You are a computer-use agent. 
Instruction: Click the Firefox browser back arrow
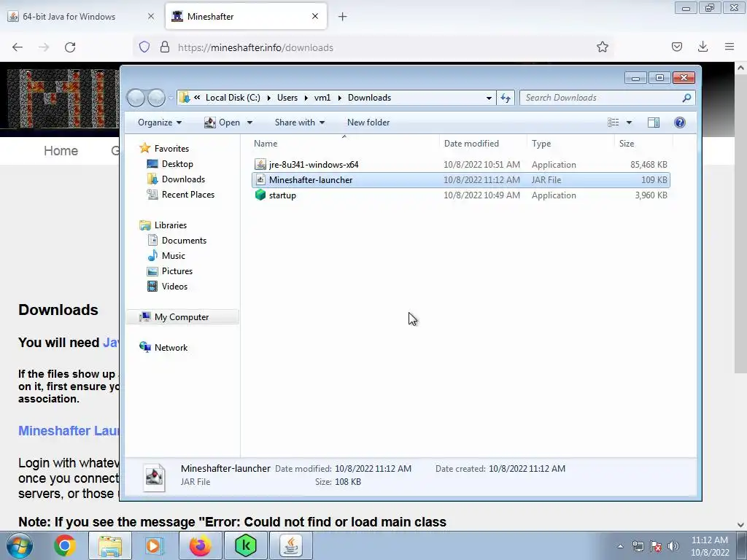[x=18, y=47]
